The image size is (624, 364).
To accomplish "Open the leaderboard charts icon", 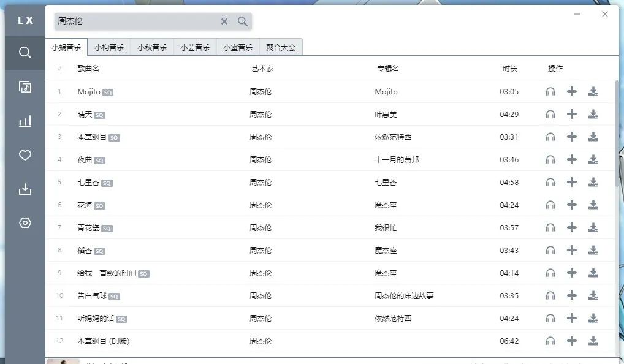I will tap(25, 121).
